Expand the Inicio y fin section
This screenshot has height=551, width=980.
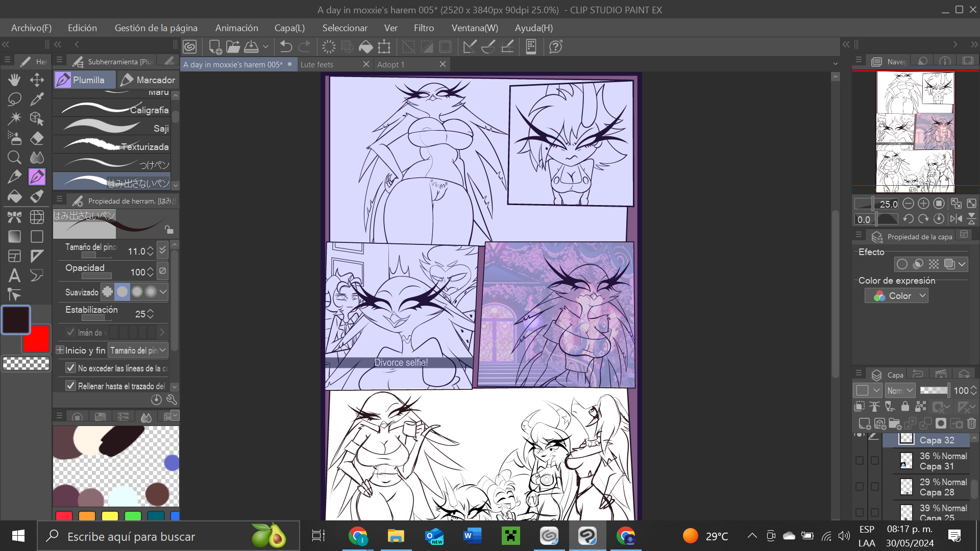point(60,350)
